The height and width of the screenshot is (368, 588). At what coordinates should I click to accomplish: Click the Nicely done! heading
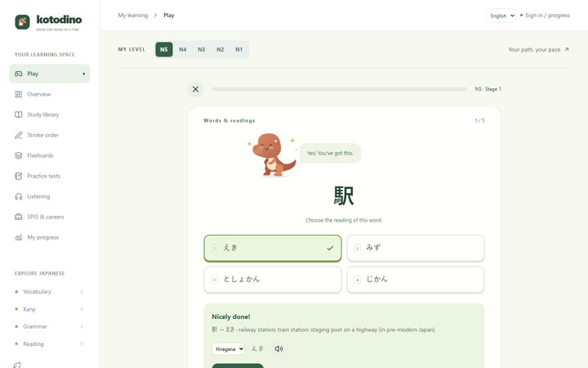click(x=230, y=316)
